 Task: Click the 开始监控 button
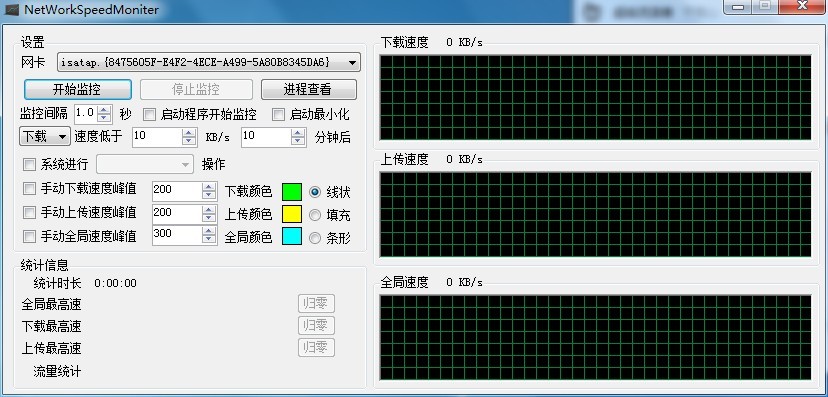pos(78,89)
